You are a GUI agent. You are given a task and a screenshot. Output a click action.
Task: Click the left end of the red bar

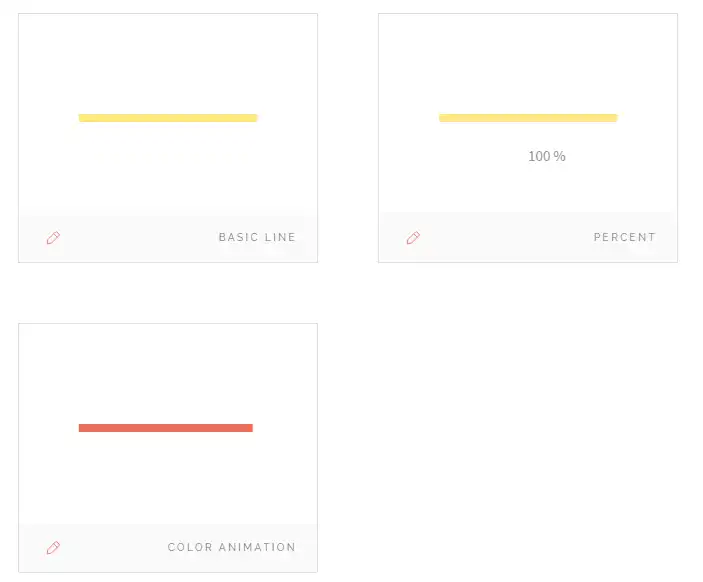point(82,428)
